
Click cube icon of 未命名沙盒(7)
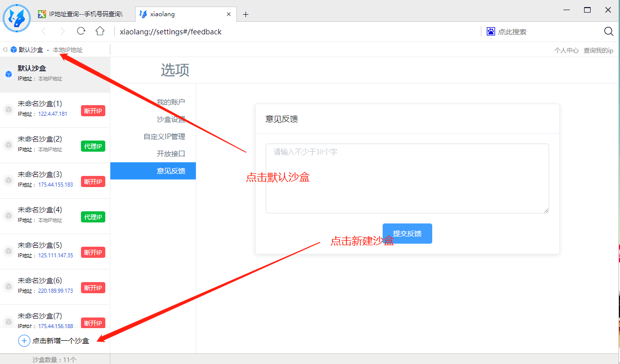8,321
